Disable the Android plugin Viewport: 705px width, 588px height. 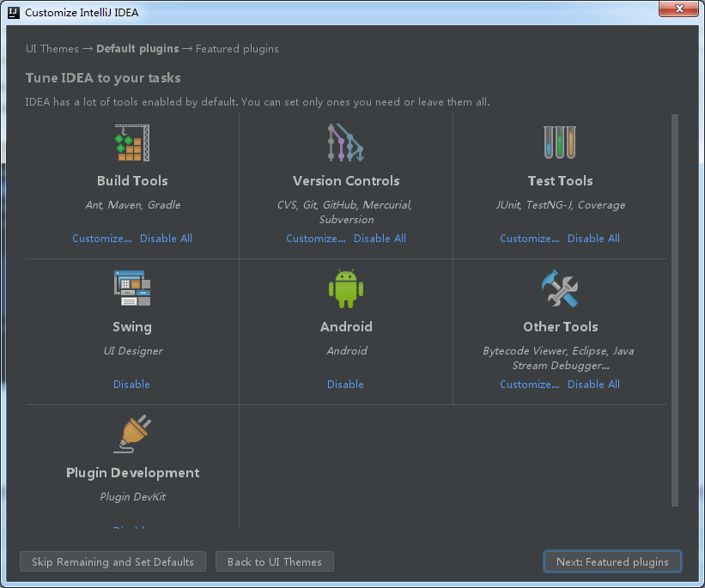click(x=345, y=385)
